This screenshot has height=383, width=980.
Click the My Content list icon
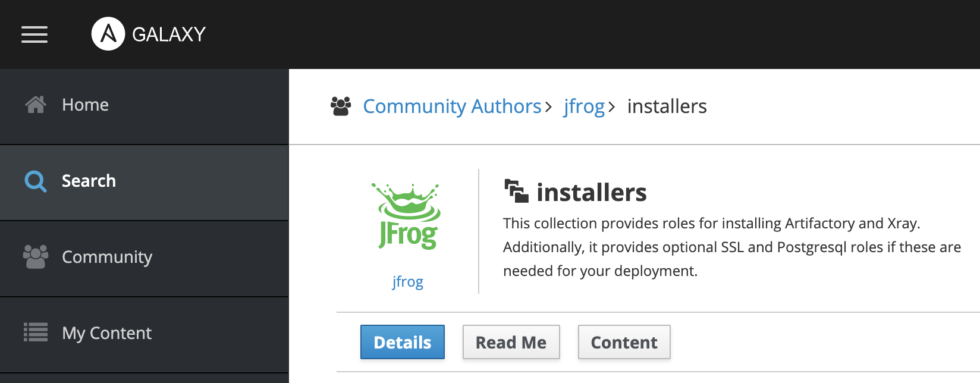click(x=36, y=333)
